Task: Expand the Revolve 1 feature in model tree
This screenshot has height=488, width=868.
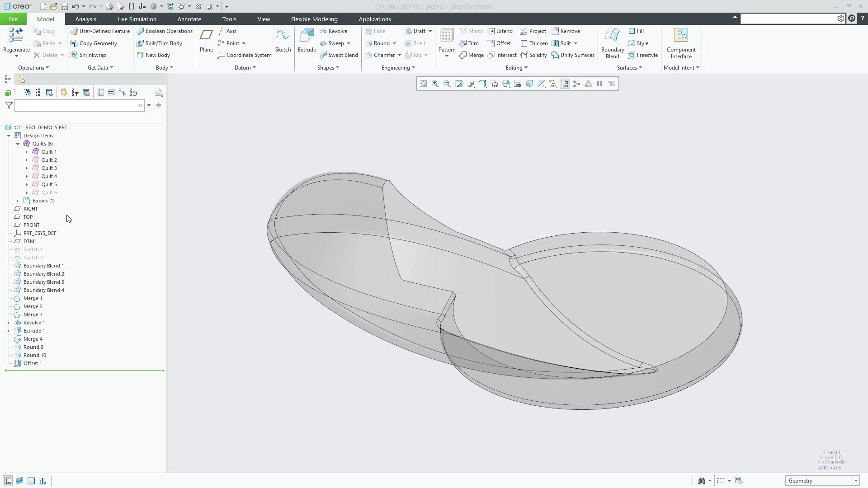Action: click(x=9, y=323)
